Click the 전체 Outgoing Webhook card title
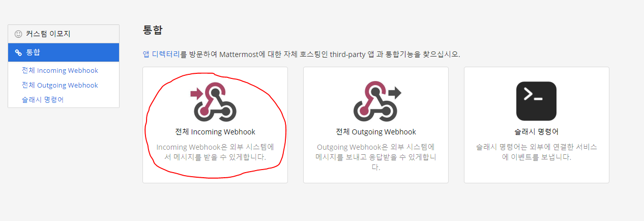This screenshot has height=221, width=644. coord(376,132)
